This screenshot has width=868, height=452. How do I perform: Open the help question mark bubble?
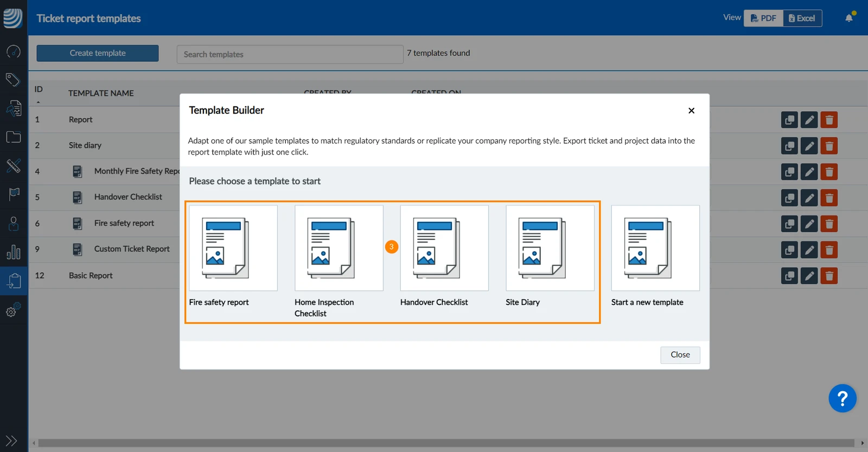[843, 399]
